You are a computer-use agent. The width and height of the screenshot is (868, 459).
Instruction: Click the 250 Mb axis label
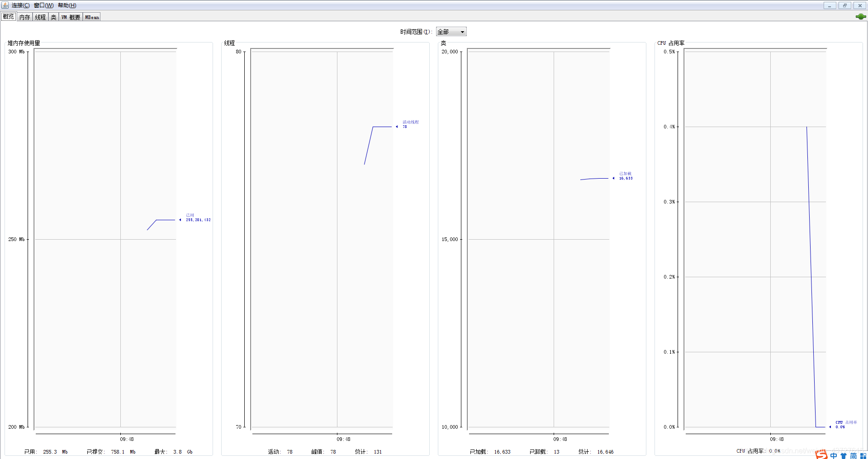pyautogui.click(x=16, y=239)
